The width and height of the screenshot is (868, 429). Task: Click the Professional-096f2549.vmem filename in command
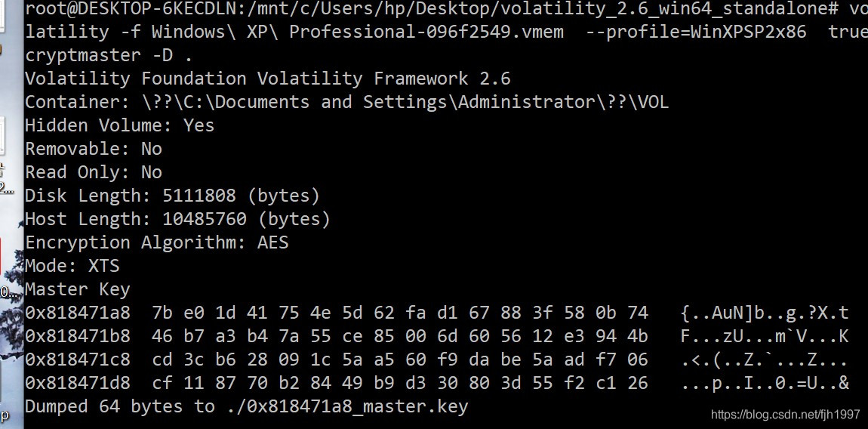pyautogui.click(x=426, y=32)
